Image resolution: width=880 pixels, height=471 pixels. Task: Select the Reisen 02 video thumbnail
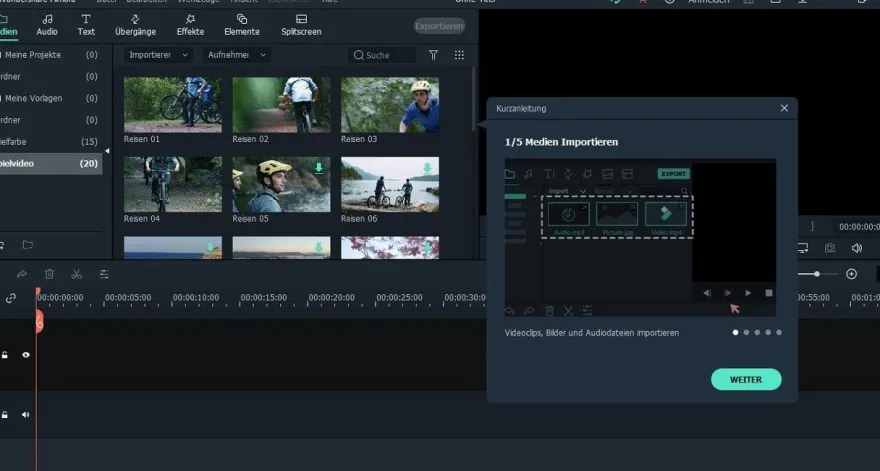pyautogui.click(x=281, y=105)
